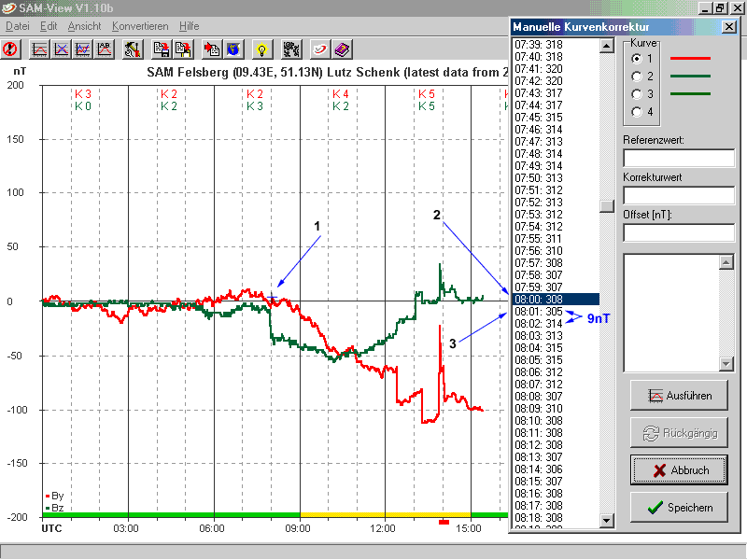The image size is (747, 560).
Task: Click the lower-right box's scroll-up arrow
Action: [x=726, y=262]
